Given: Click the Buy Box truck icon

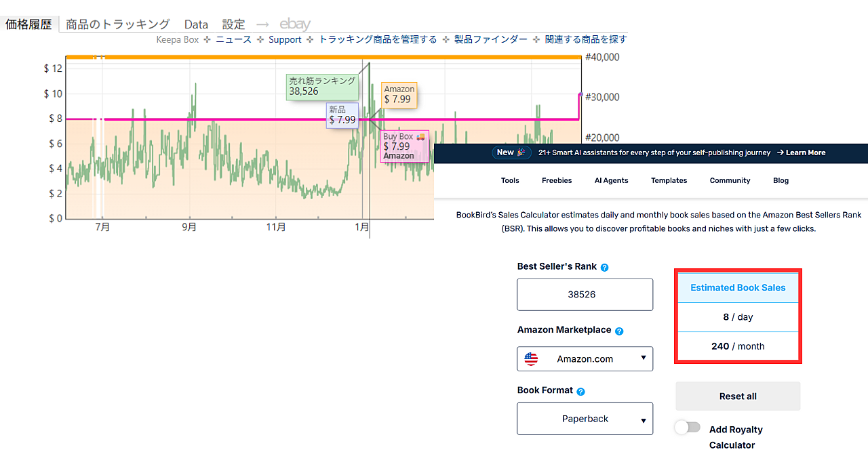Looking at the screenshot, I should pos(420,137).
